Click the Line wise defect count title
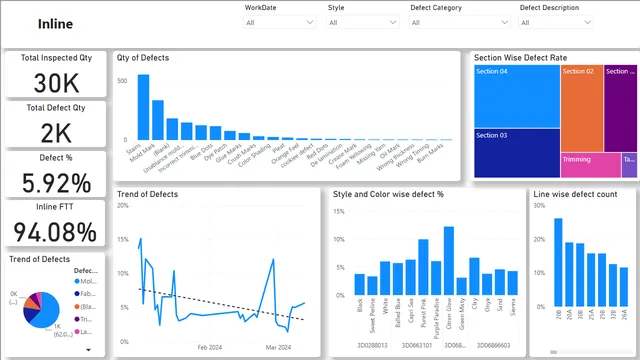This screenshot has width=640, height=360. [575, 194]
